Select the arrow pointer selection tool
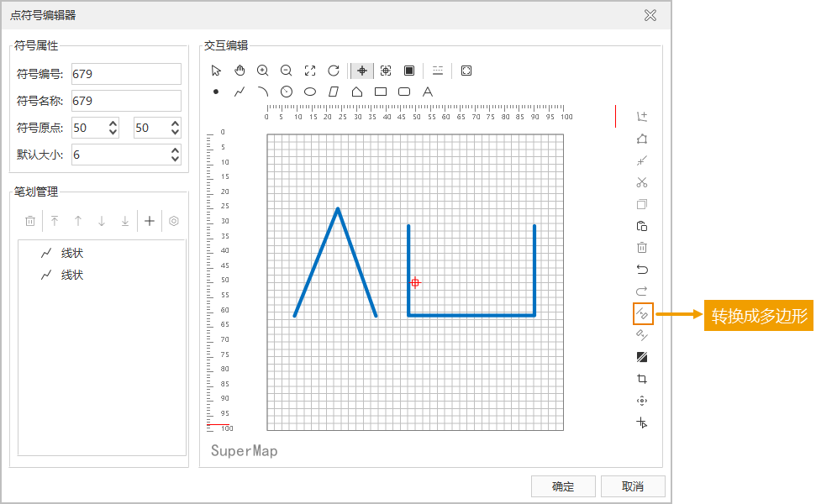816x504 pixels. pos(216,71)
